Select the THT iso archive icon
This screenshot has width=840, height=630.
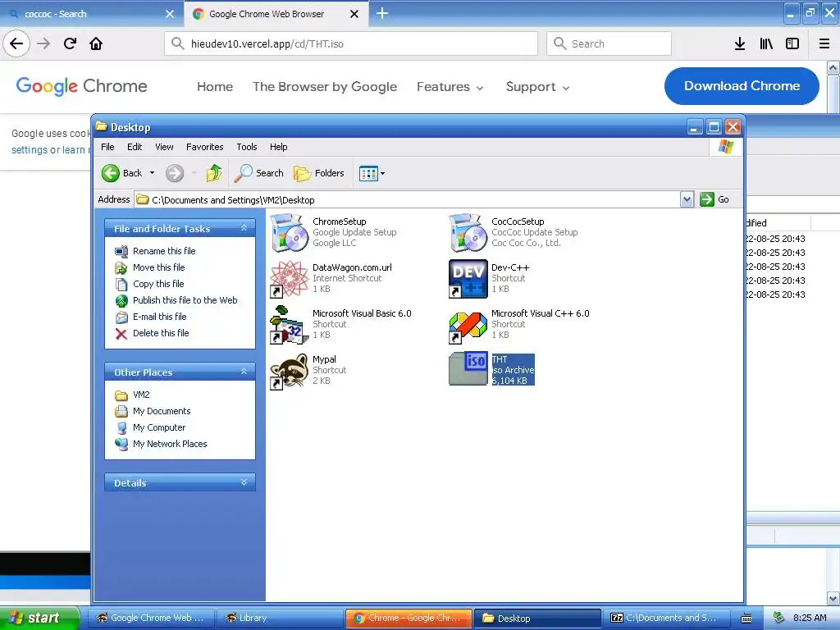tap(468, 370)
